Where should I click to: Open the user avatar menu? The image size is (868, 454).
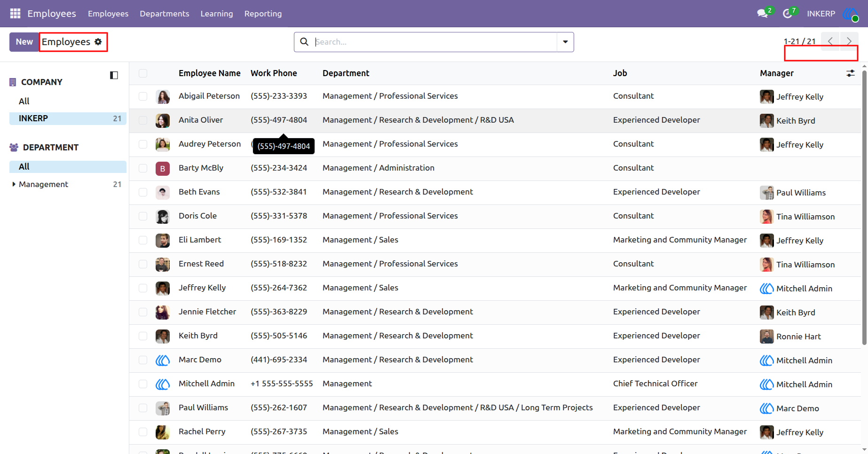851,14
